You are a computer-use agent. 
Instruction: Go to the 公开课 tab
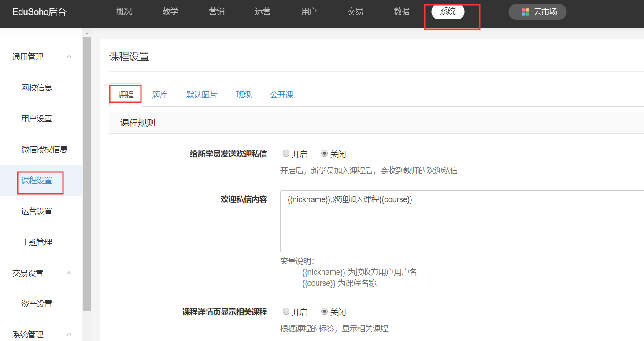[281, 95]
